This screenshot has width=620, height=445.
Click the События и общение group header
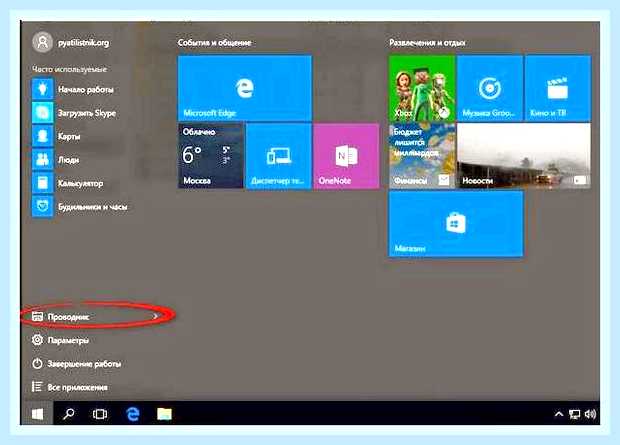point(214,43)
